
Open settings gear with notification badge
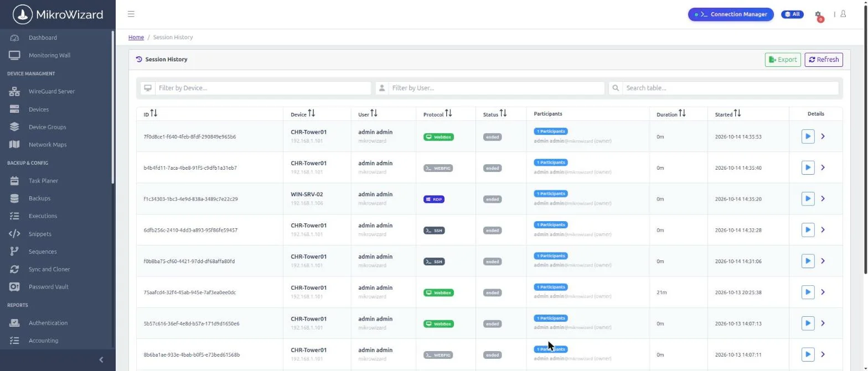[818, 15]
